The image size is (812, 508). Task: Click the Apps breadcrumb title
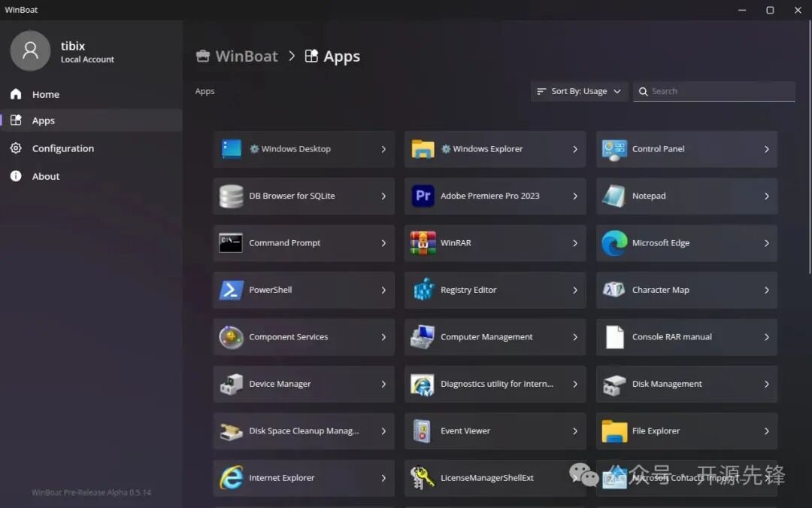(x=341, y=56)
